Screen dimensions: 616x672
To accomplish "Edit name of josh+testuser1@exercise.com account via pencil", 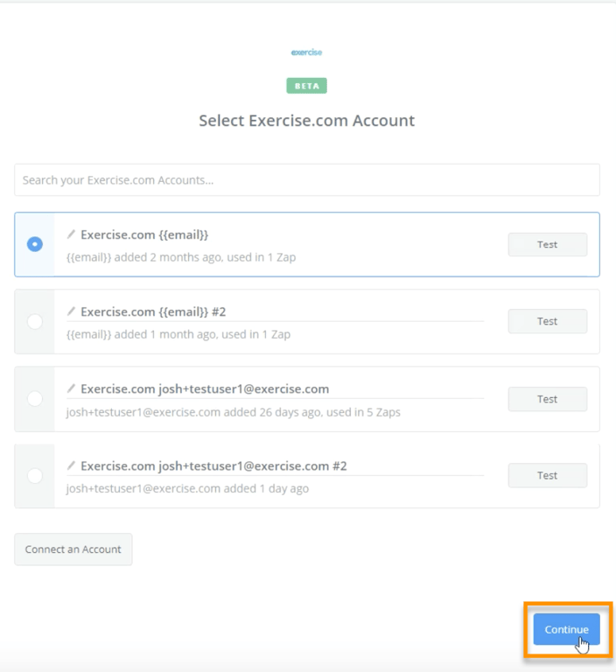I will click(72, 389).
